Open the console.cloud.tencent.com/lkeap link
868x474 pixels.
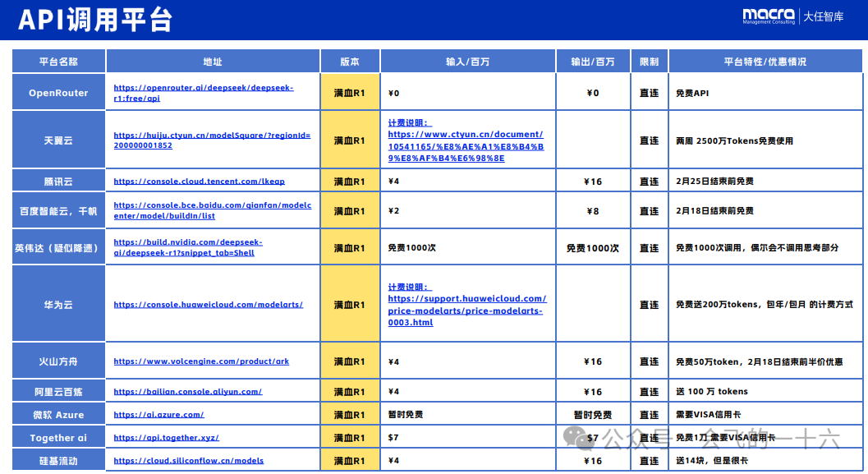pos(200,181)
